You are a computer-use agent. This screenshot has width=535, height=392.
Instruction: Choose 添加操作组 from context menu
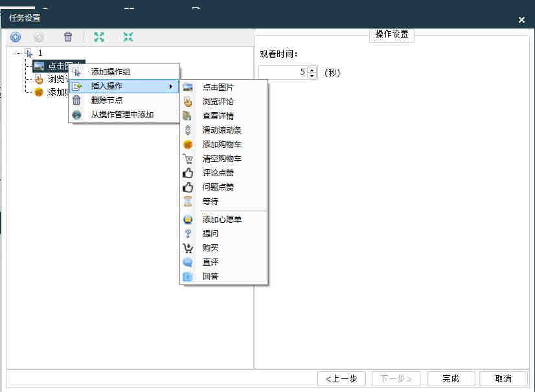pos(124,72)
